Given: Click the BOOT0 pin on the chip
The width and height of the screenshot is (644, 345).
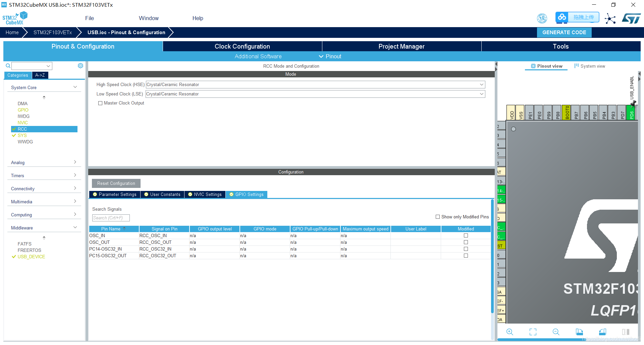Looking at the screenshot, I should tap(566, 113).
